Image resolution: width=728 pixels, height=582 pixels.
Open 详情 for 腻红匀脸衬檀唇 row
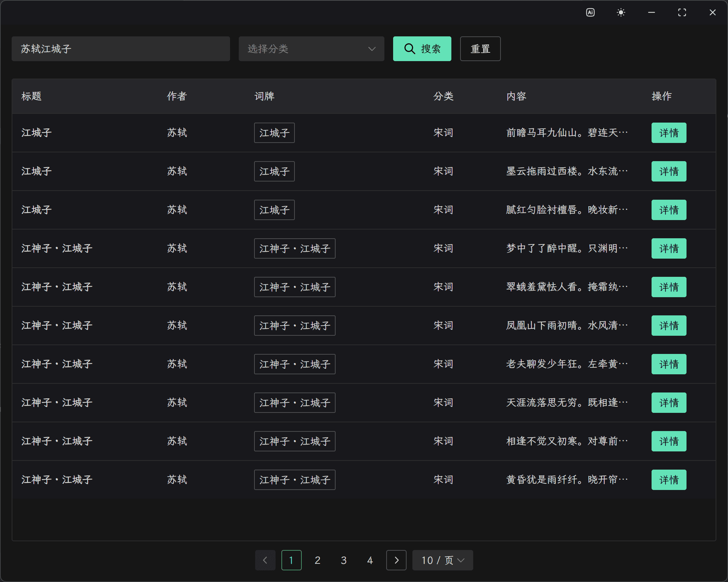(669, 210)
